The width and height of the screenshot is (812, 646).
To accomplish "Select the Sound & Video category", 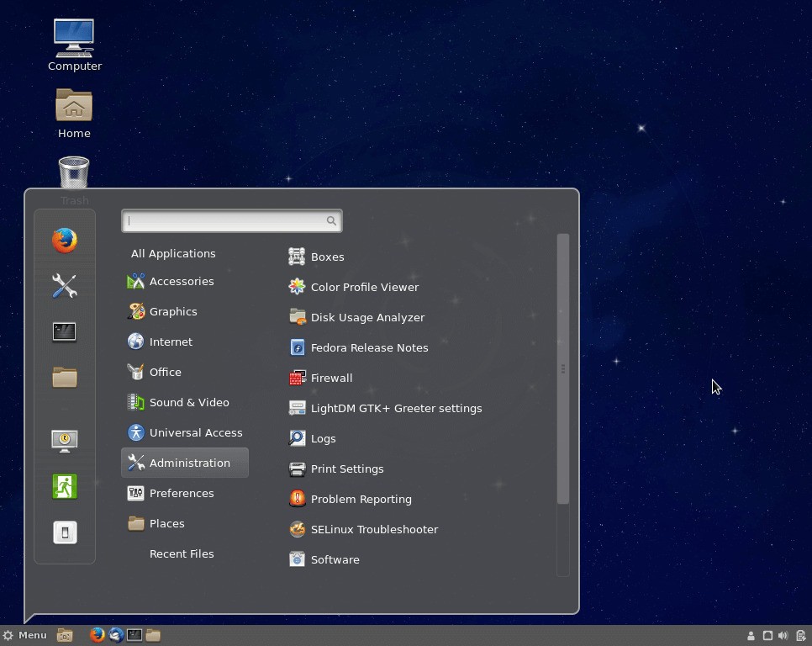I will [x=185, y=403].
